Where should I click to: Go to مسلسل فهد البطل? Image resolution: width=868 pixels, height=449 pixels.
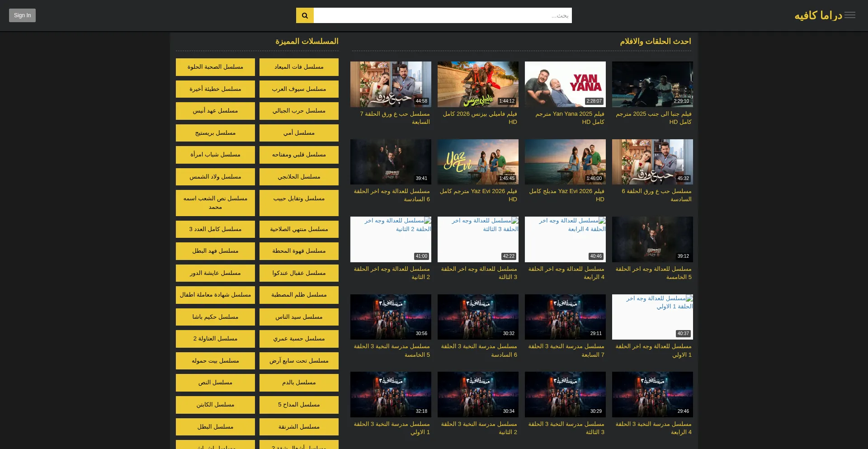point(215,251)
